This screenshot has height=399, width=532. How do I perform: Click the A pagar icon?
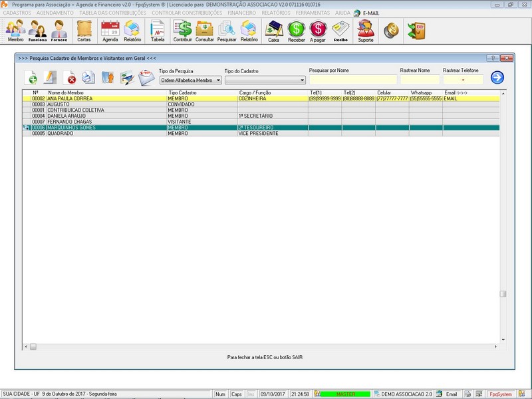(319, 31)
